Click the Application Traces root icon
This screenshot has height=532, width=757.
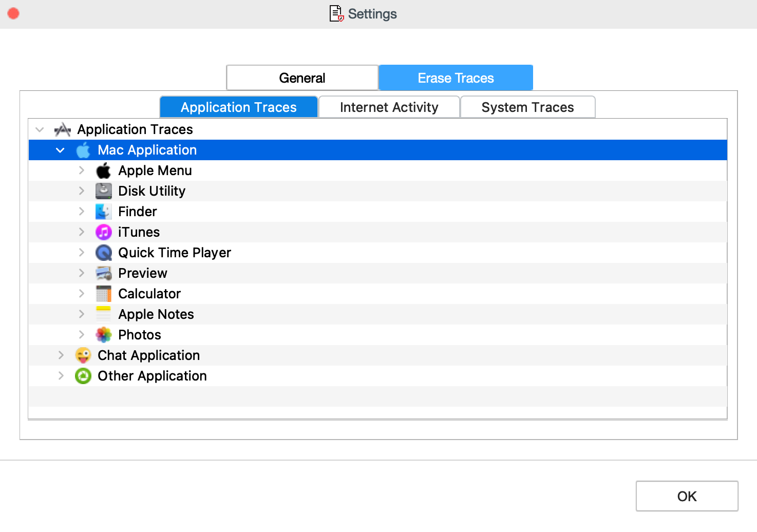pos(63,129)
